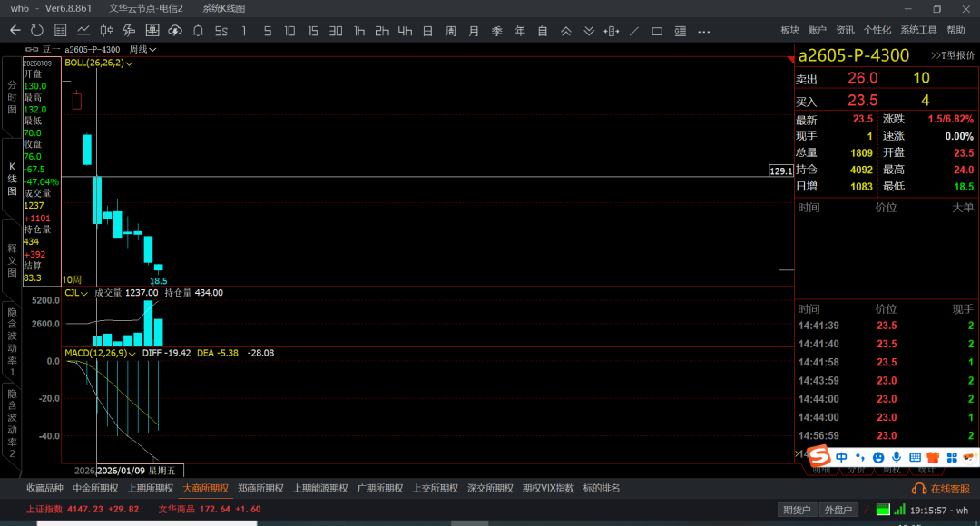Image resolution: width=980 pixels, height=526 pixels.
Task: Open the 板块 menu
Action: coord(790,30)
